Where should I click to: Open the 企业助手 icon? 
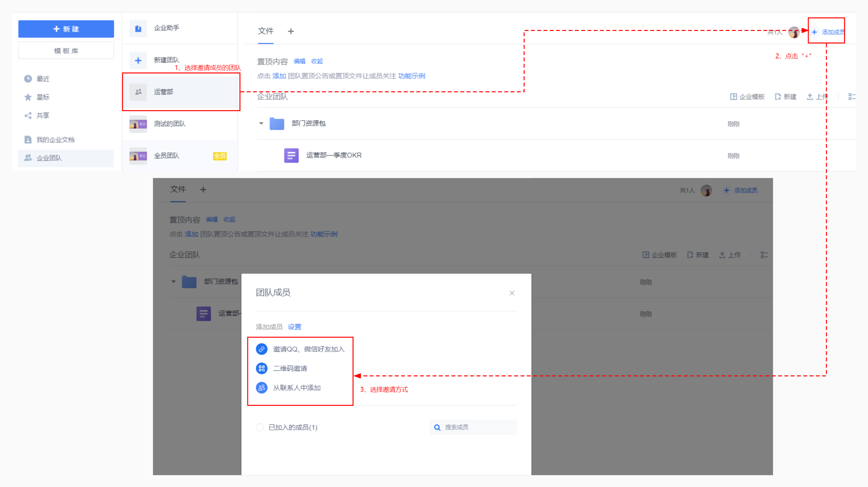[x=138, y=28]
